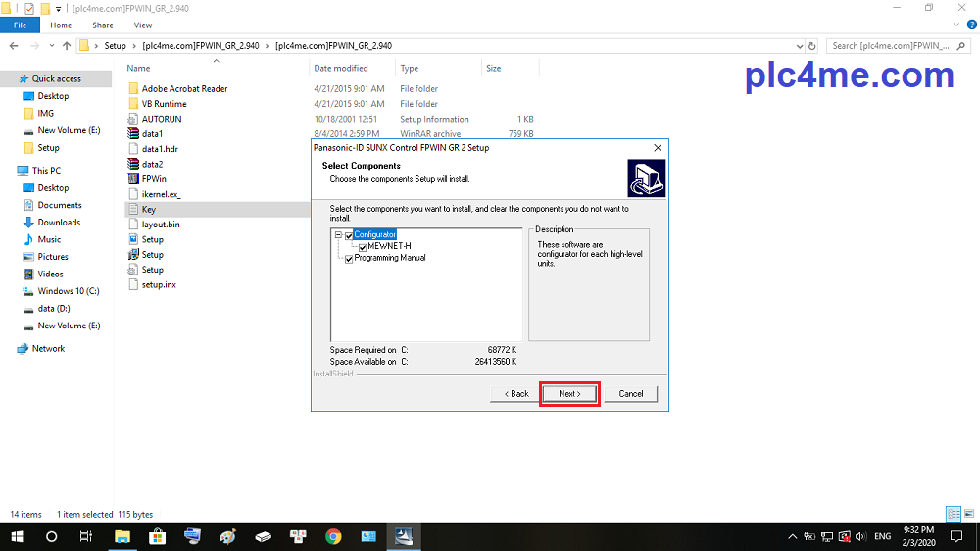Switch to large icons view in status bar
The height and width of the screenshot is (551, 980).
(x=967, y=514)
